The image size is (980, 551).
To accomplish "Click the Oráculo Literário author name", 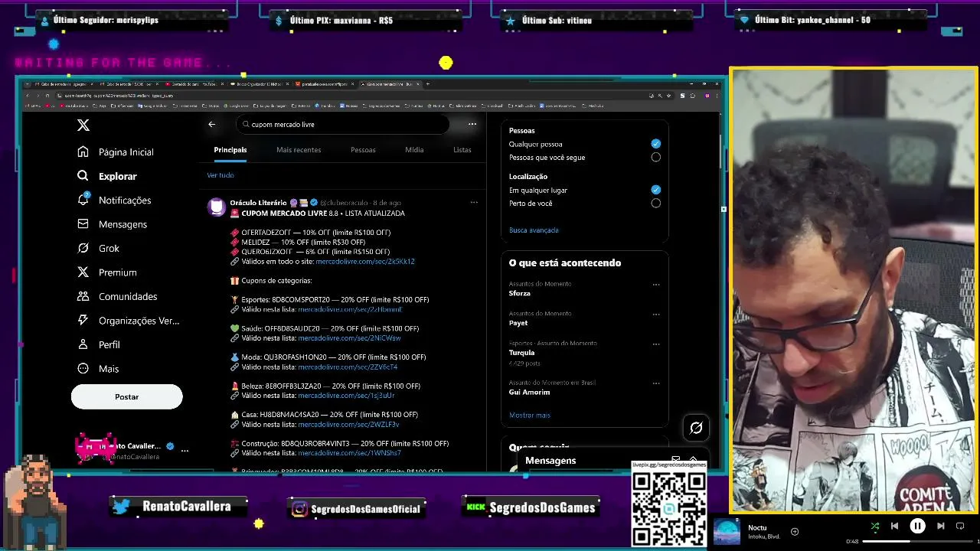I will coord(258,203).
